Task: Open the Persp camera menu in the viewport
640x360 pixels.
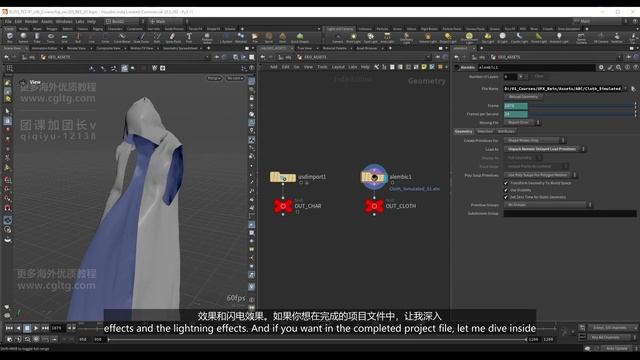Action: (x=214, y=78)
